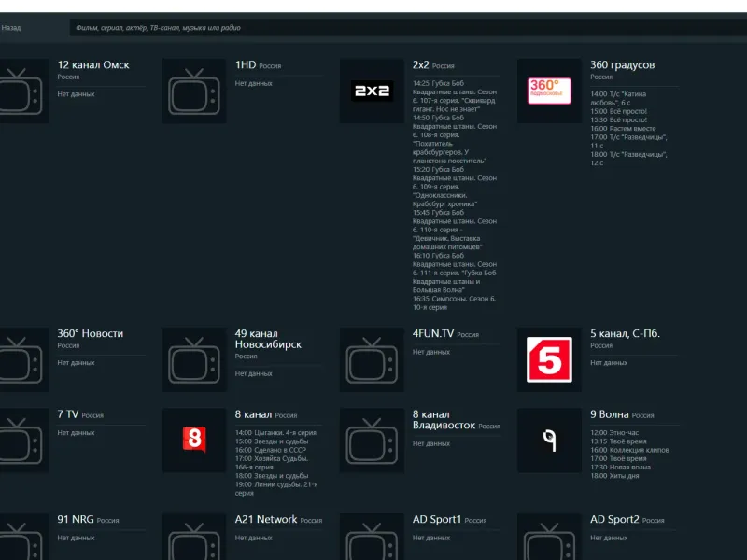Screen dimensions: 747x560
Task: Open the AD Sport2 channel title
Action: tap(614, 519)
